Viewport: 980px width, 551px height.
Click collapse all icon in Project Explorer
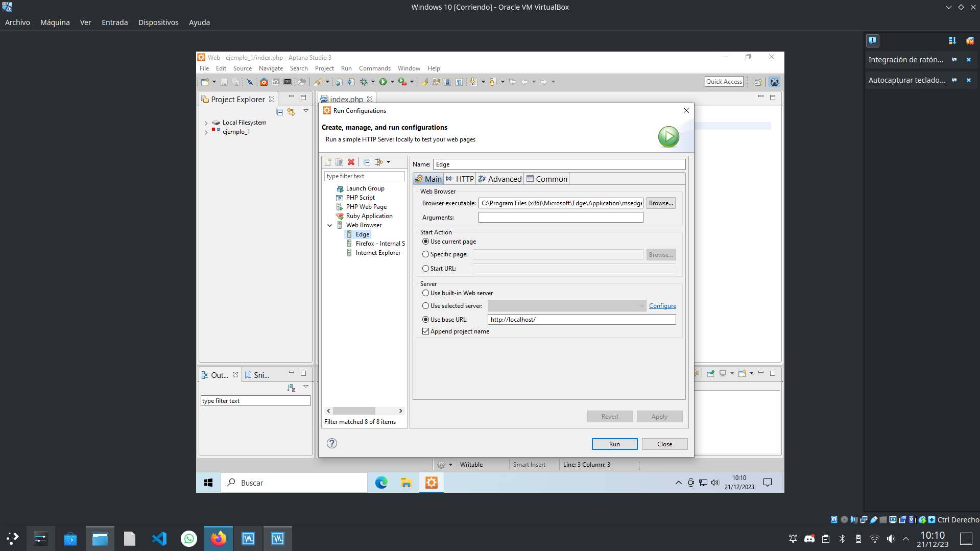pos(279,112)
